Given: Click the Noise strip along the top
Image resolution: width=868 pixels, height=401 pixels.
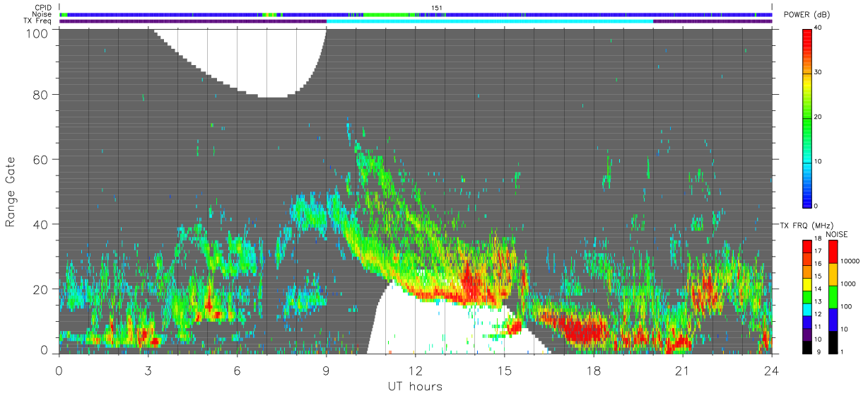Looking at the screenshot, I should click(416, 14).
